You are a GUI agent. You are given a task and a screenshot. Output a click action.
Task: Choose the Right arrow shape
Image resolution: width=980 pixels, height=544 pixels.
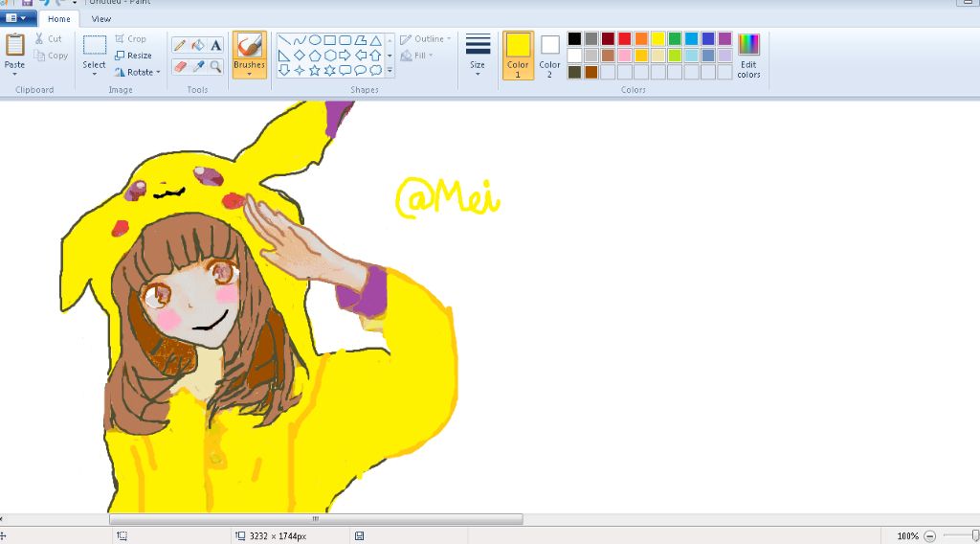click(x=345, y=55)
